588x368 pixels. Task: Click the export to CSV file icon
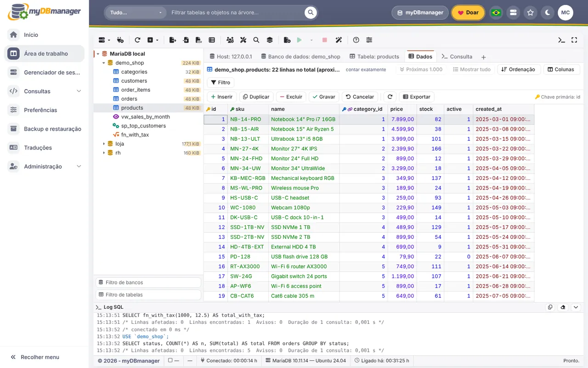pyautogui.click(x=198, y=40)
